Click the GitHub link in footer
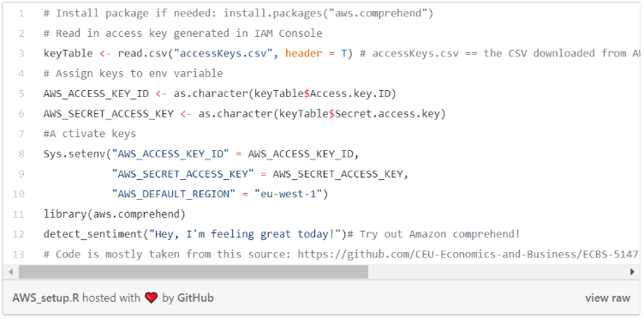 point(195,298)
